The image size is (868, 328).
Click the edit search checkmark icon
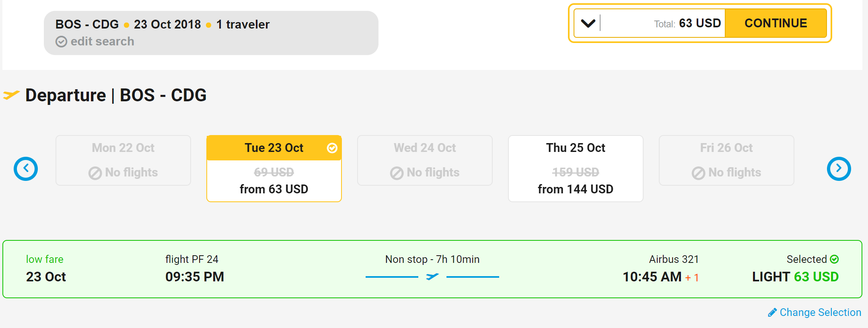61,42
